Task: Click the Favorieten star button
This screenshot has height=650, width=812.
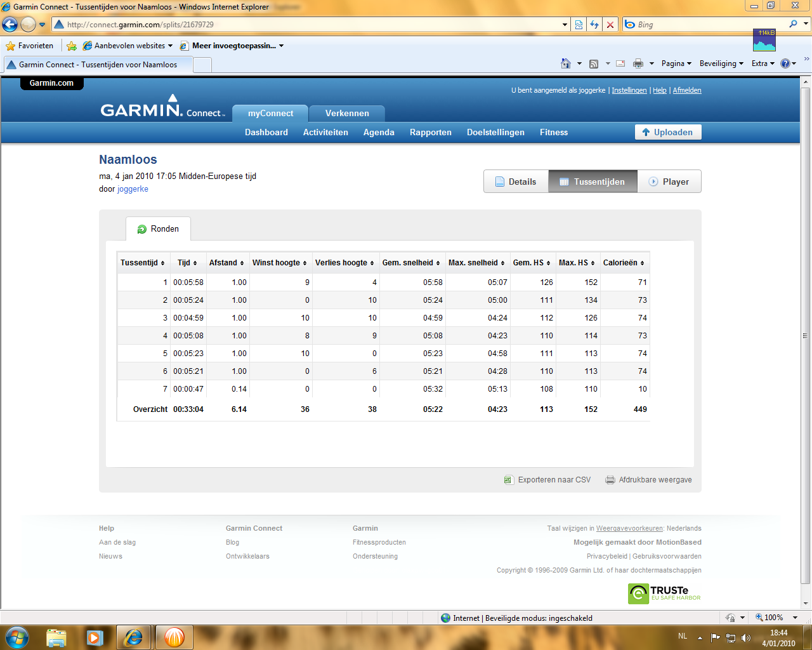Action: pos(30,46)
